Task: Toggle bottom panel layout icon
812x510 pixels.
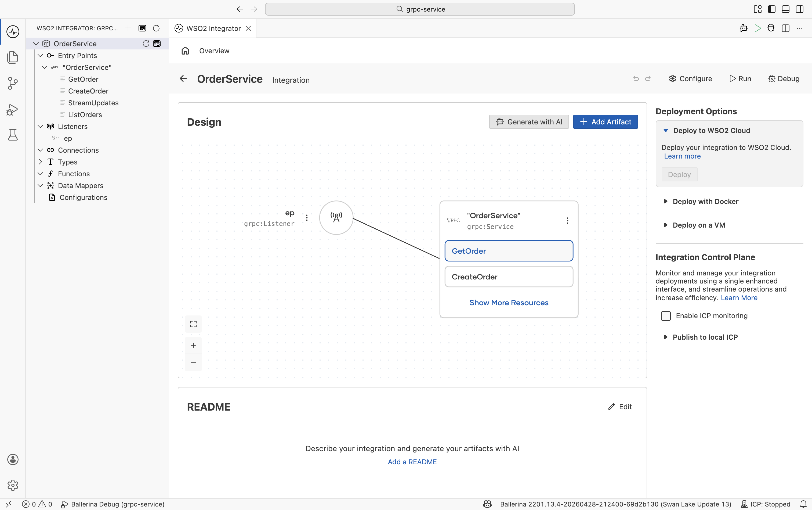Action: pos(786,9)
